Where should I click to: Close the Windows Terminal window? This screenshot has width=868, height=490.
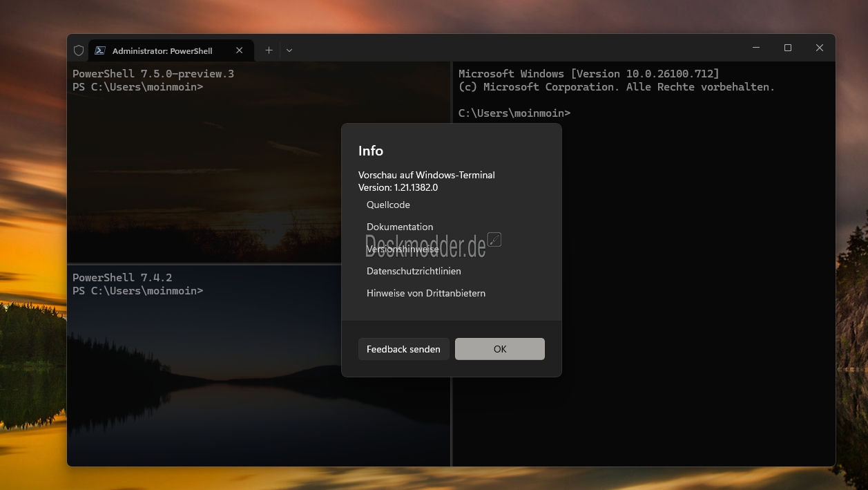(x=820, y=48)
